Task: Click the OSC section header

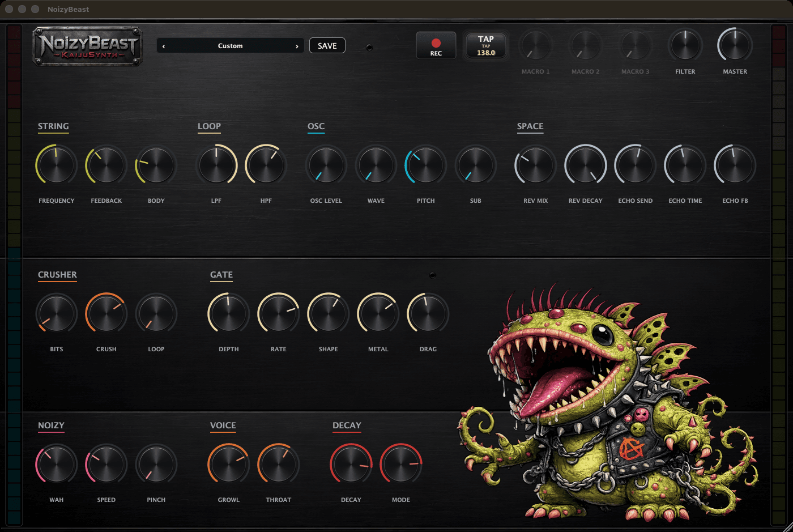Action: tap(316, 126)
